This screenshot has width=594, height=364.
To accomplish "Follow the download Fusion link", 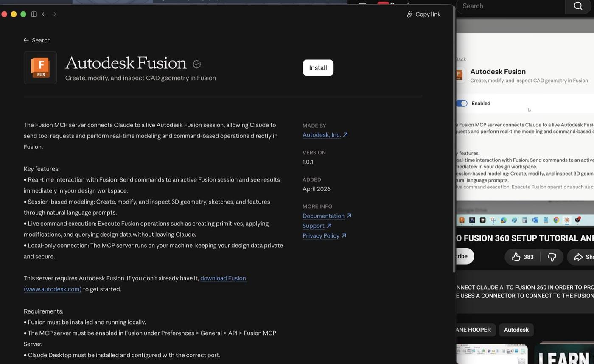I will [x=223, y=278].
